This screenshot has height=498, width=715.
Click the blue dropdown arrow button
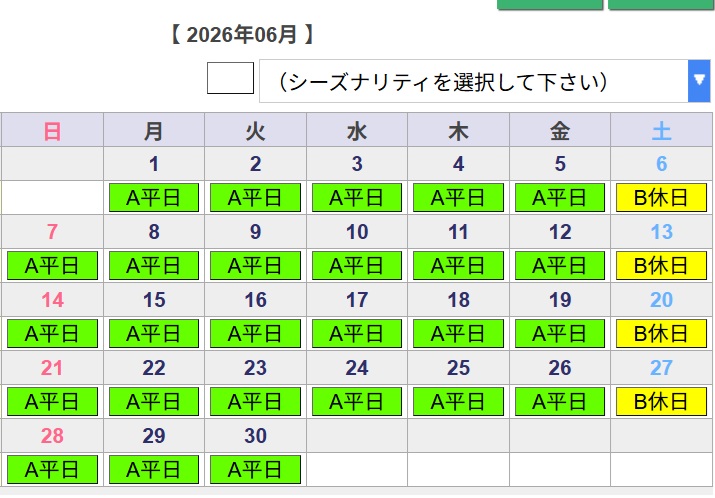pos(699,81)
